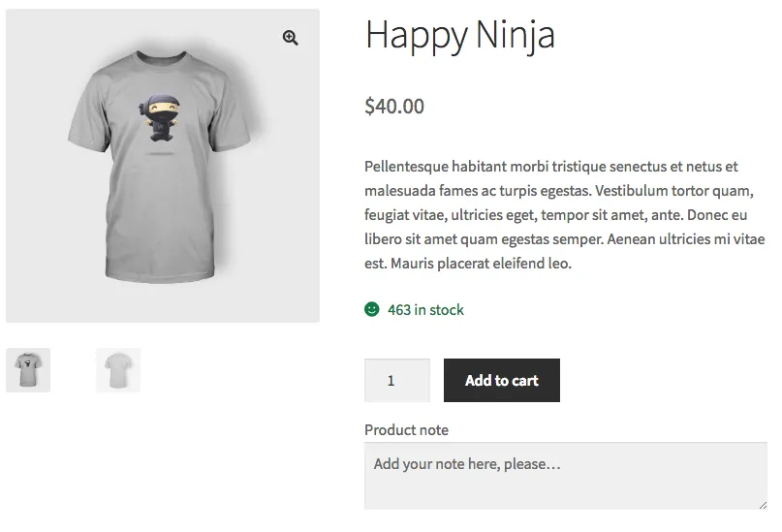Click the "463 in stock" text
The image size is (782, 532).
[425, 310]
